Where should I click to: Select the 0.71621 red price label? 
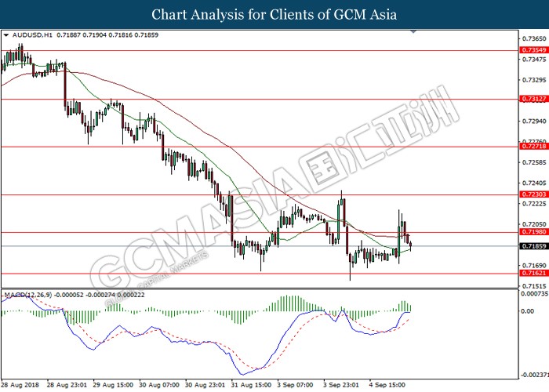point(533,273)
